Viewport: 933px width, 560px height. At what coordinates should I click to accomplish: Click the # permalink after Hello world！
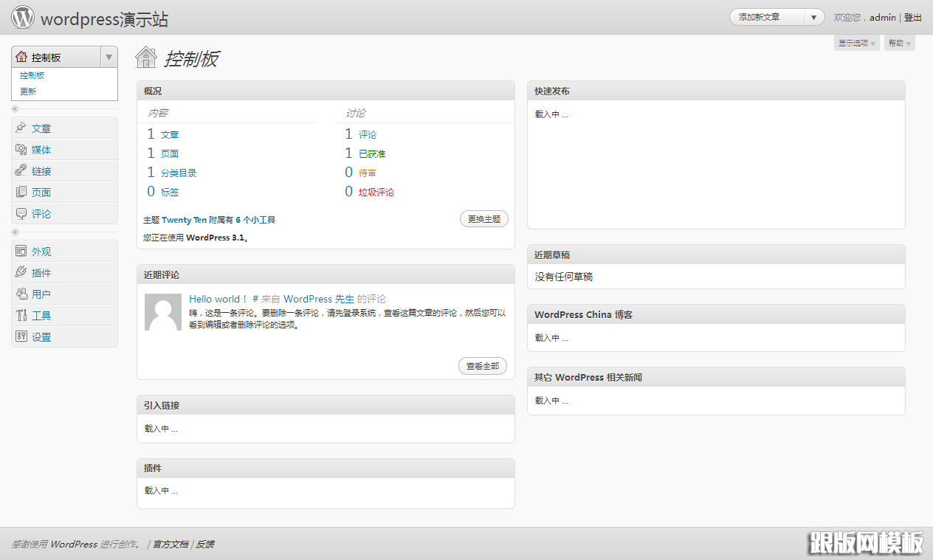coord(255,299)
